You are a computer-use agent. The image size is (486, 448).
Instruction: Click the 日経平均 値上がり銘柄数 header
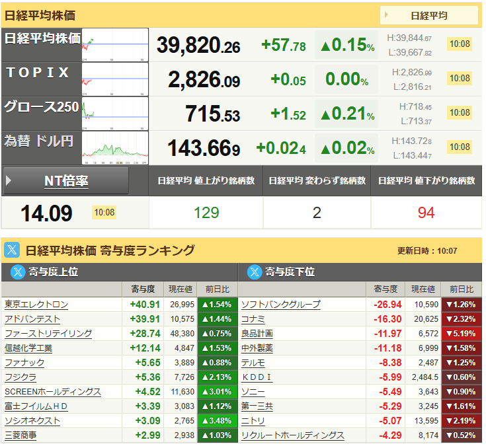(206, 180)
